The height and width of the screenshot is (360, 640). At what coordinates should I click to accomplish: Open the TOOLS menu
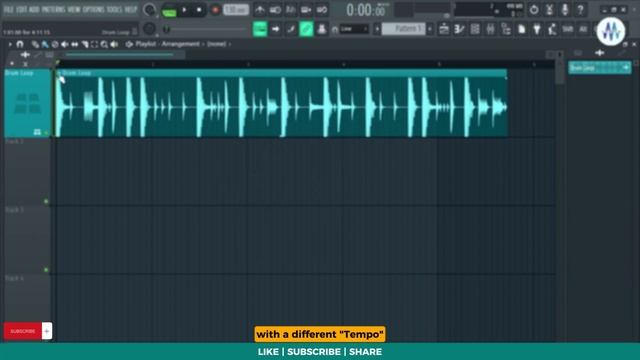pyautogui.click(x=114, y=9)
